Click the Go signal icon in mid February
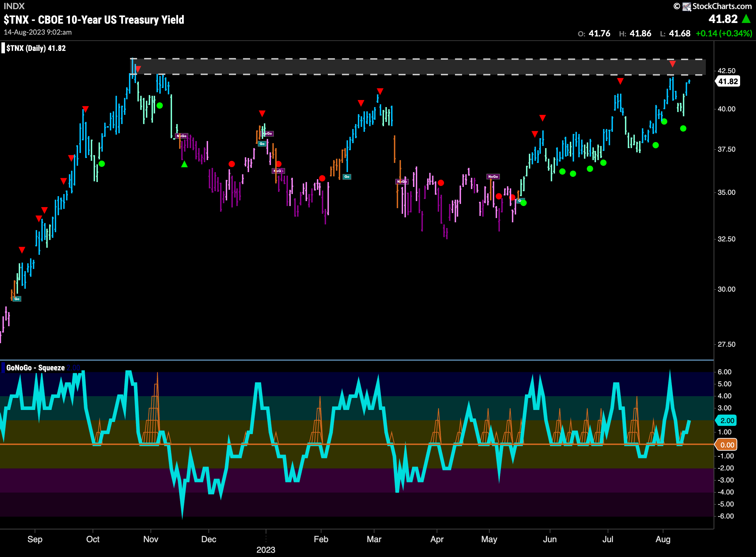756x557 pixels. 347,176
